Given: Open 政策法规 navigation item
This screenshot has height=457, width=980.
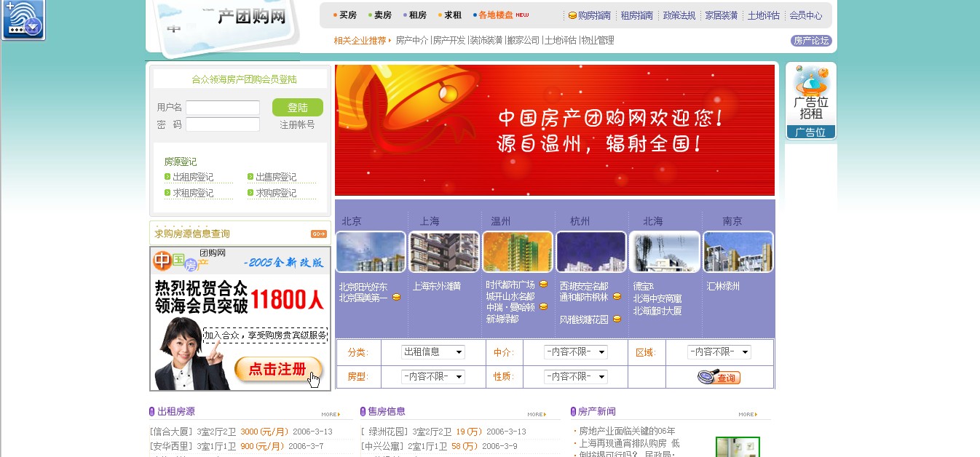Looking at the screenshot, I should point(679,15).
